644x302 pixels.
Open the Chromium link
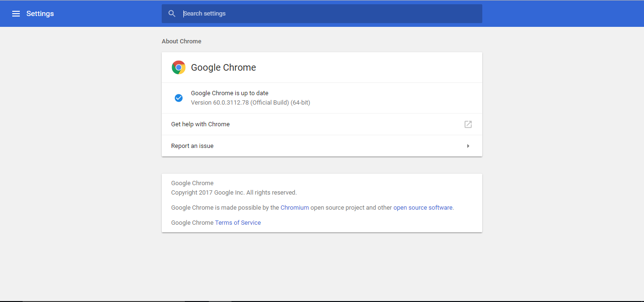point(295,208)
